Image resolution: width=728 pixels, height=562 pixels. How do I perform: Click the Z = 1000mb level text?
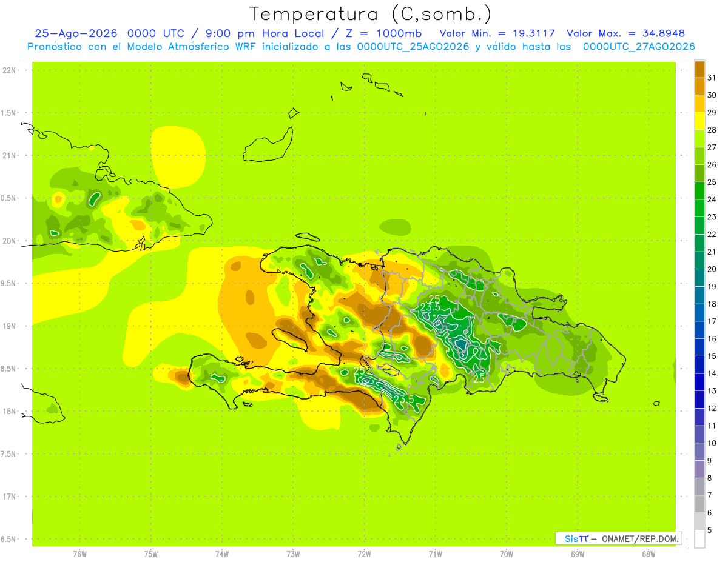click(x=383, y=33)
